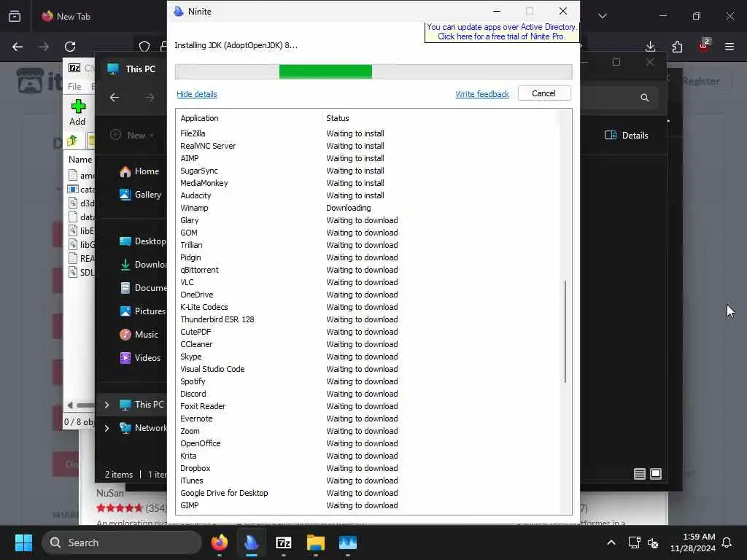Open Home in File Explorer sidebar
Image resolution: width=747 pixels, height=560 pixels.
coord(139,171)
